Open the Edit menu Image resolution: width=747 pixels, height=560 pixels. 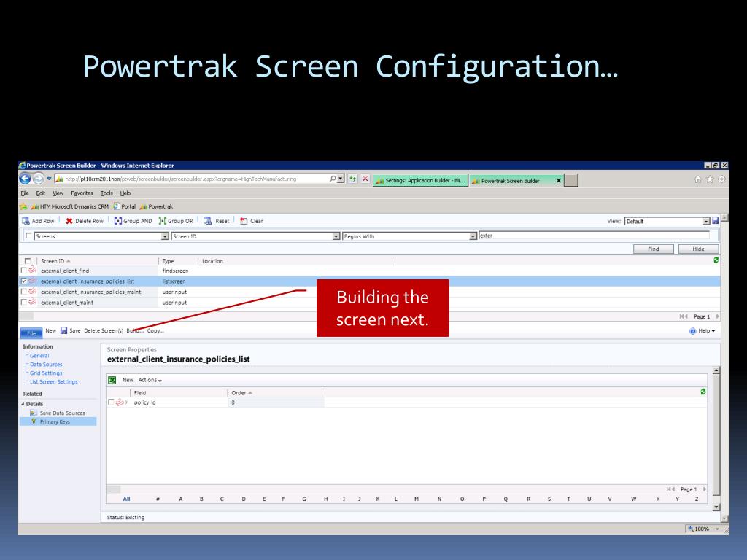(x=41, y=193)
